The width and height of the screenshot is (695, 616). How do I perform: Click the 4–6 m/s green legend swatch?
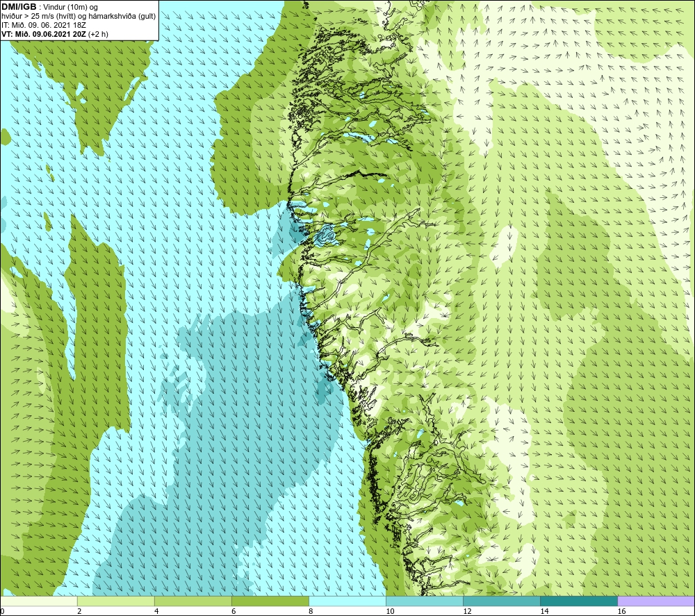(x=193, y=601)
